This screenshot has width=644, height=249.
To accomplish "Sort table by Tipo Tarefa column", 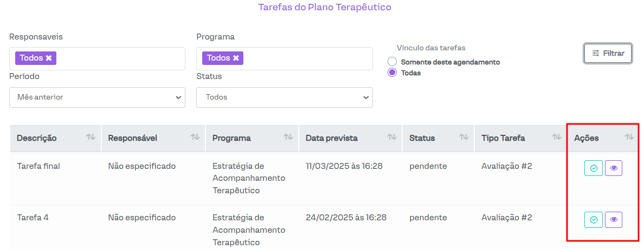I will click(557, 137).
